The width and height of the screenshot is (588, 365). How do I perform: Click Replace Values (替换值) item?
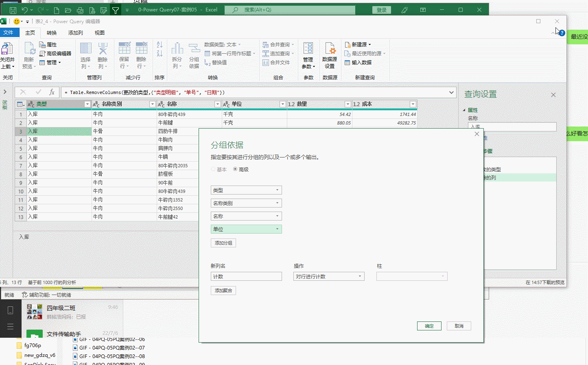[216, 63]
